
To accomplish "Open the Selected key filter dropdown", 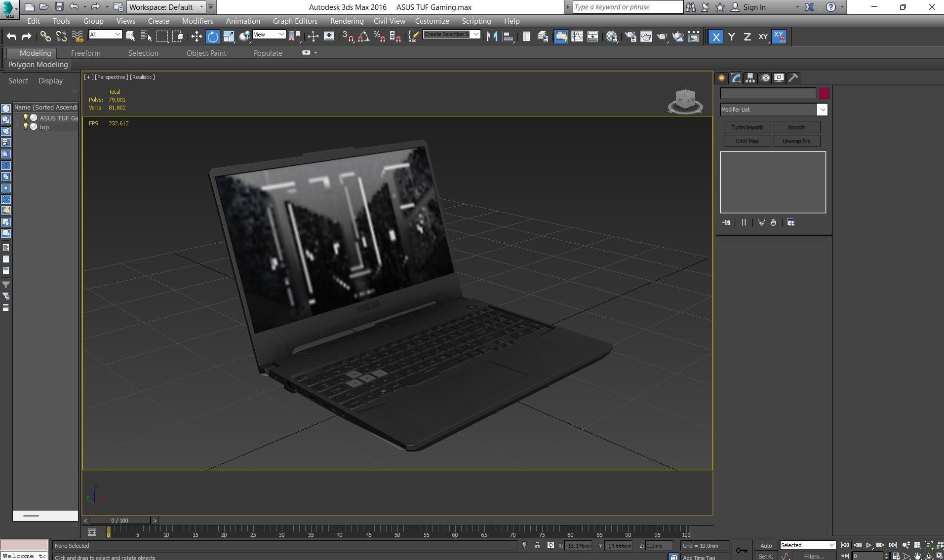I will (x=807, y=545).
